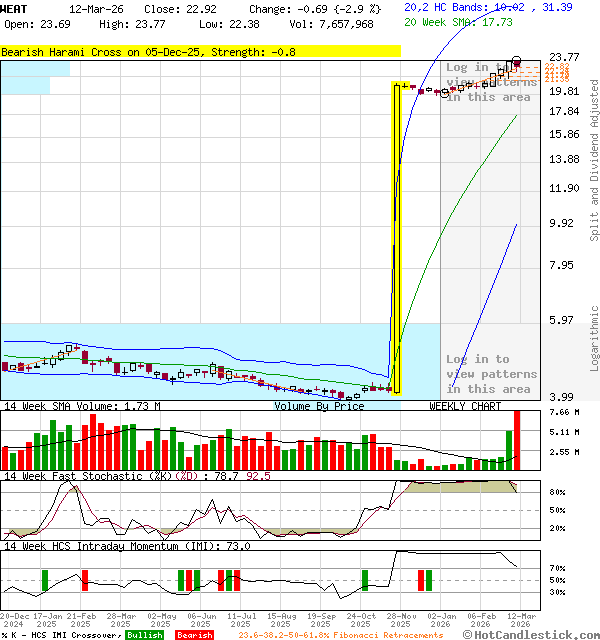Click the upper 'Log in to view patterns' overlay
The width and height of the screenshot is (600, 640).
click(489, 82)
